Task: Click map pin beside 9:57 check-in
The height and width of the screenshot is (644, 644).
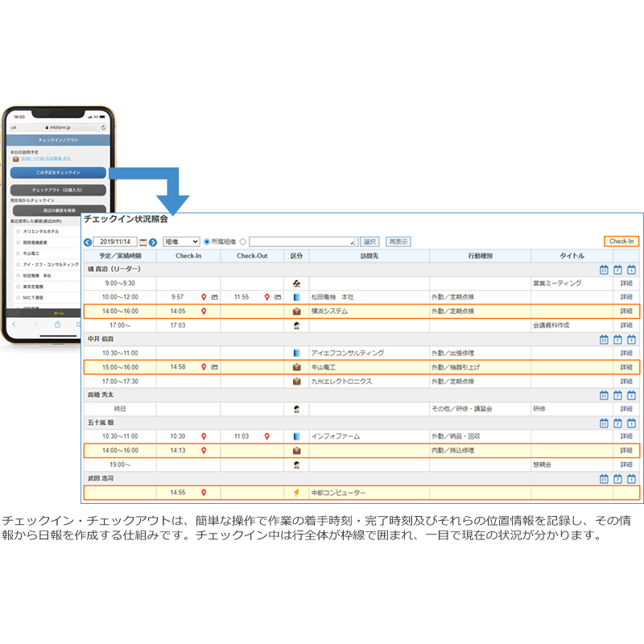Action: tap(204, 297)
